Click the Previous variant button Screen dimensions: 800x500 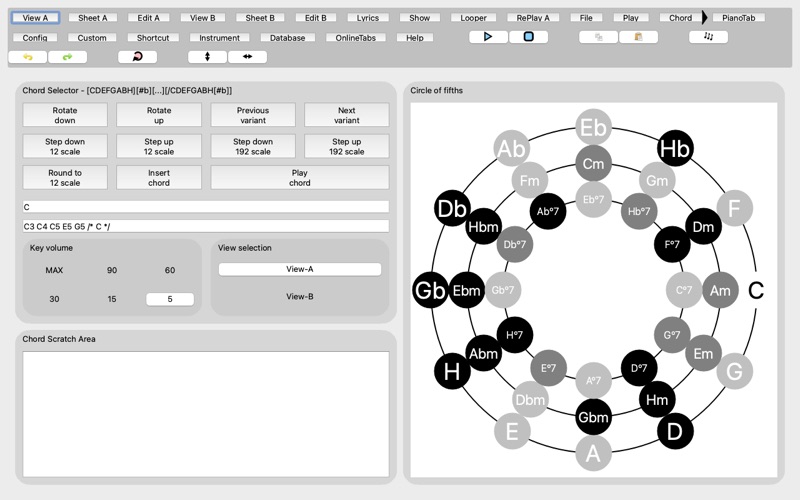[x=253, y=115]
